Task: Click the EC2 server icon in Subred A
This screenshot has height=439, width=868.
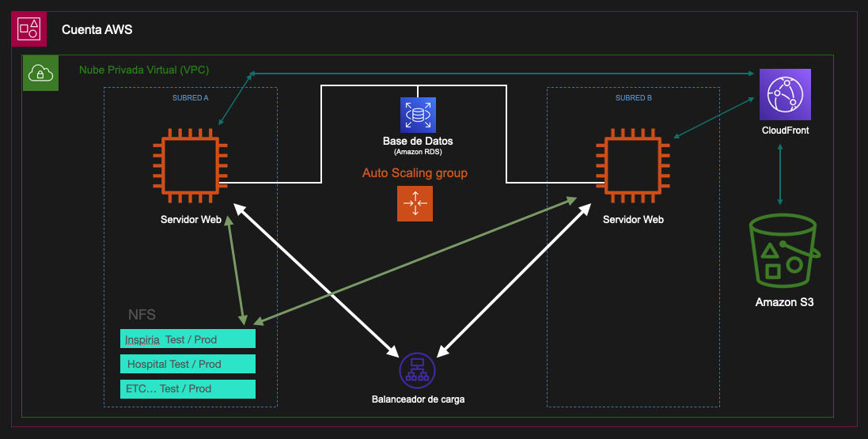Action: click(x=190, y=165)
